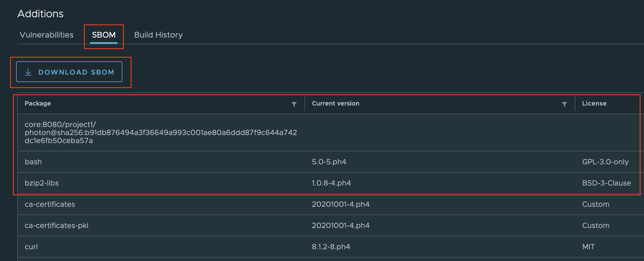Select the SBOM tab
Image resolution: width=644 pixels, height=261 pixels.
[104, 35]
